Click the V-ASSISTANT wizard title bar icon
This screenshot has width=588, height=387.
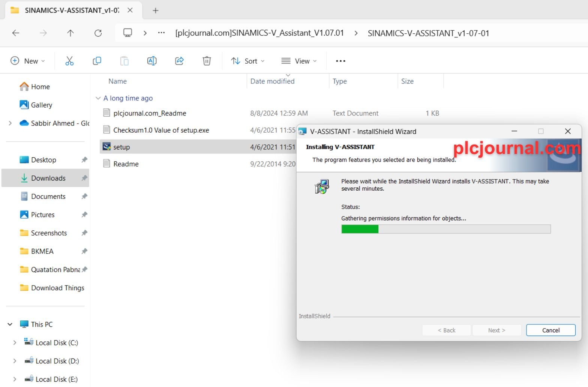[x=302, y=131]
